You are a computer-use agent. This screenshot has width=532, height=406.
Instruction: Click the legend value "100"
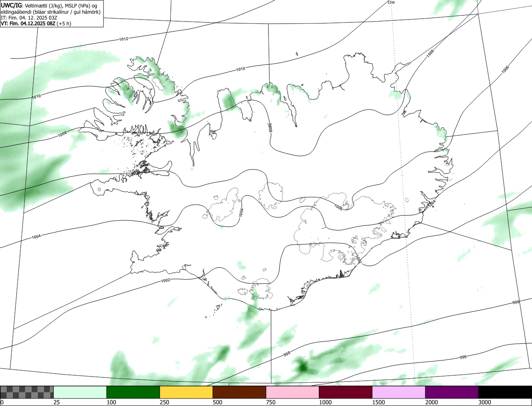(111, 402)
